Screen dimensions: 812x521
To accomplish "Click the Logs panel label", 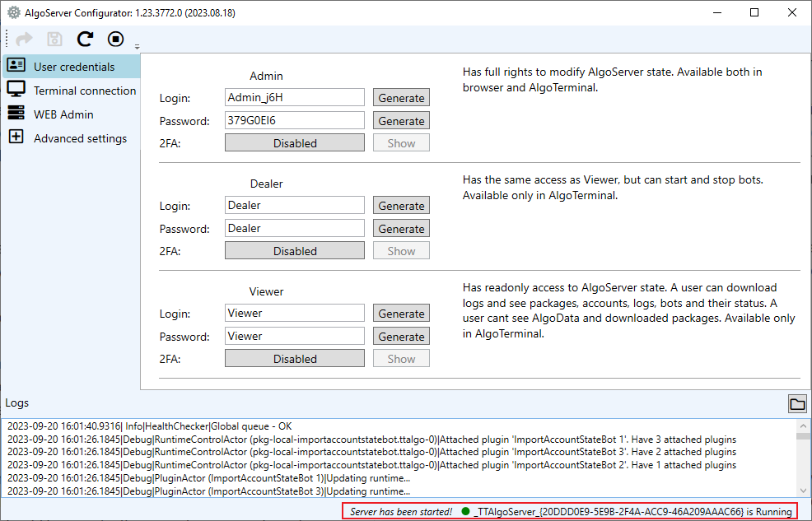I will pos(17,402).
